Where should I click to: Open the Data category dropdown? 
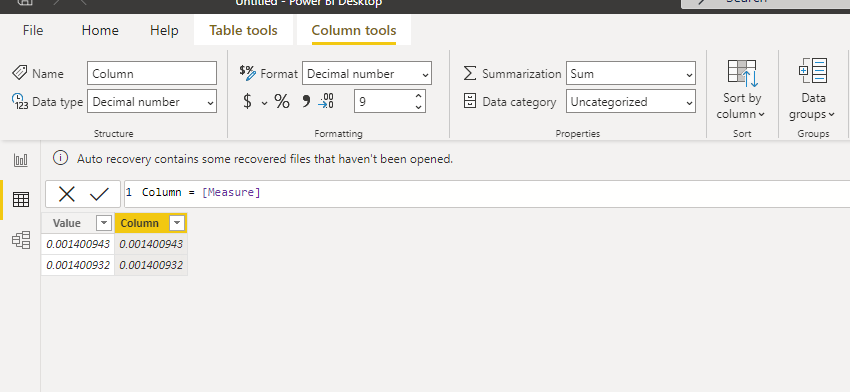631,101
